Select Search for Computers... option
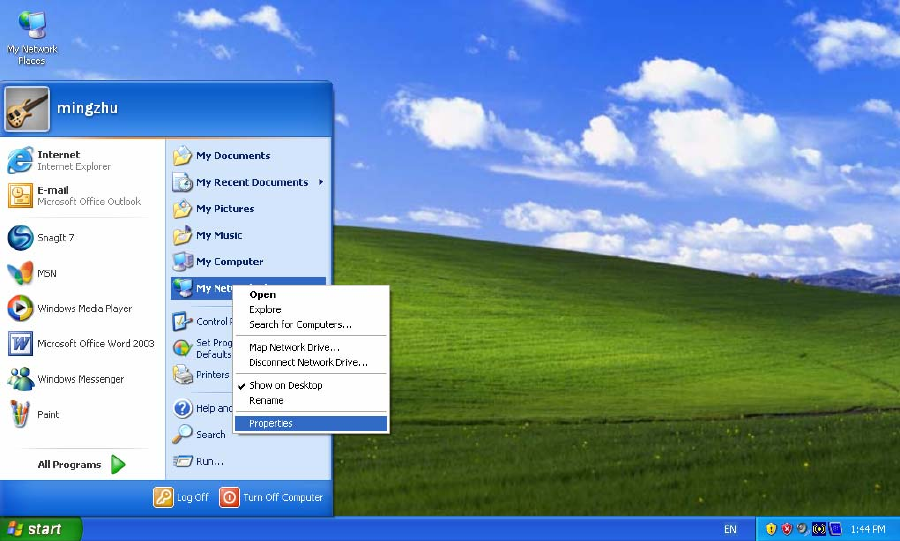Image resolution: width=900 pixels, height=541 pixels. 300,325
